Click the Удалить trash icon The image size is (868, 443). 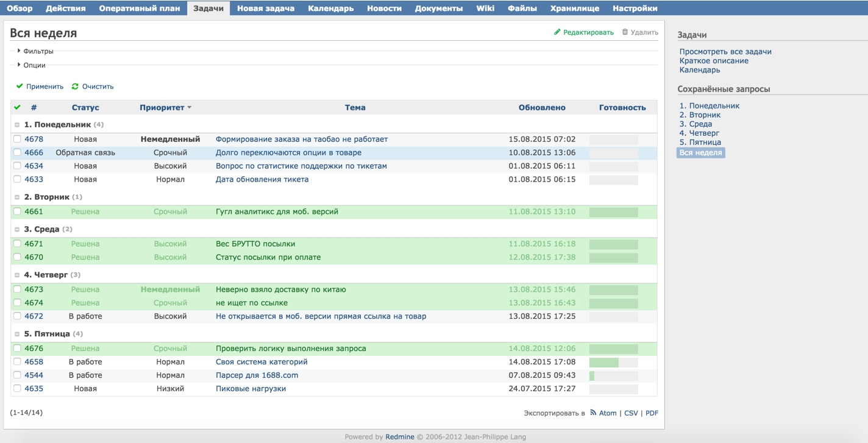[x=625, y=32]
